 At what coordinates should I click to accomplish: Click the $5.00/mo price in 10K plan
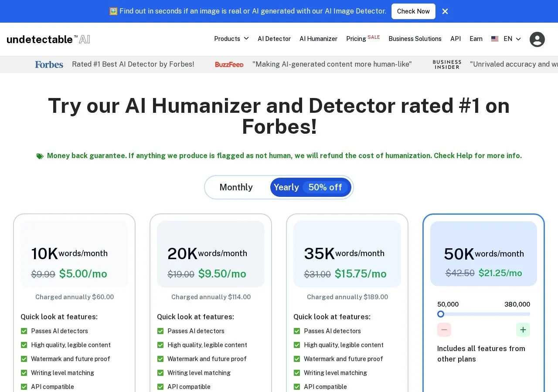[x=83, y=274]
